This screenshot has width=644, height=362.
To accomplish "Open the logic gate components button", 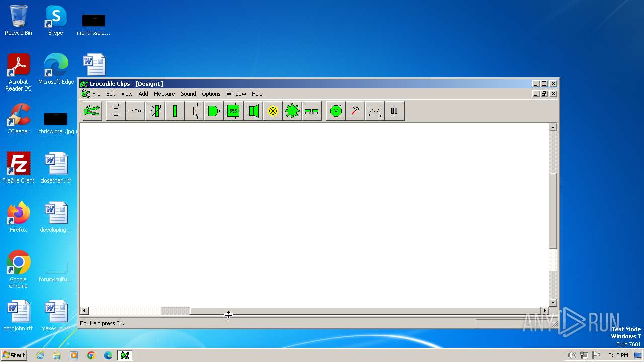I will [214, 111].
